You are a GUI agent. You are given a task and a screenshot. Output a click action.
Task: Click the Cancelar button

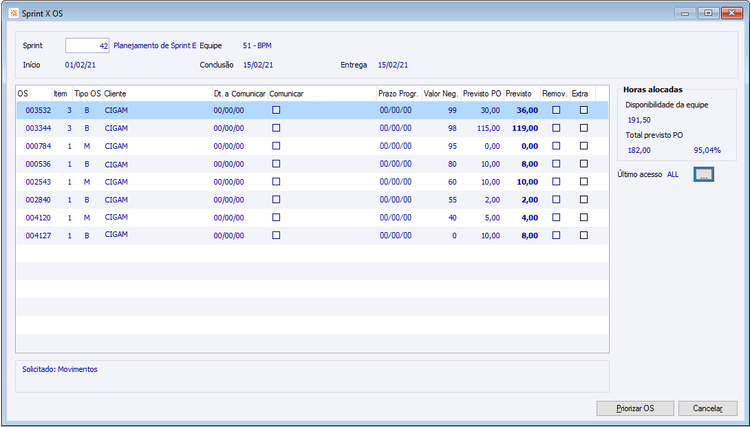point(707,408)
